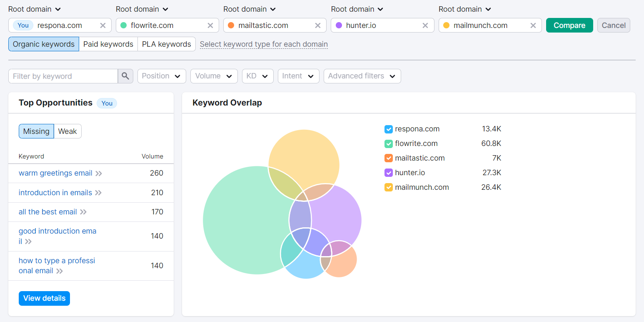Open the Position filter dropdown
Viewport: 644px width, 322px height.
tap(162, 76)
